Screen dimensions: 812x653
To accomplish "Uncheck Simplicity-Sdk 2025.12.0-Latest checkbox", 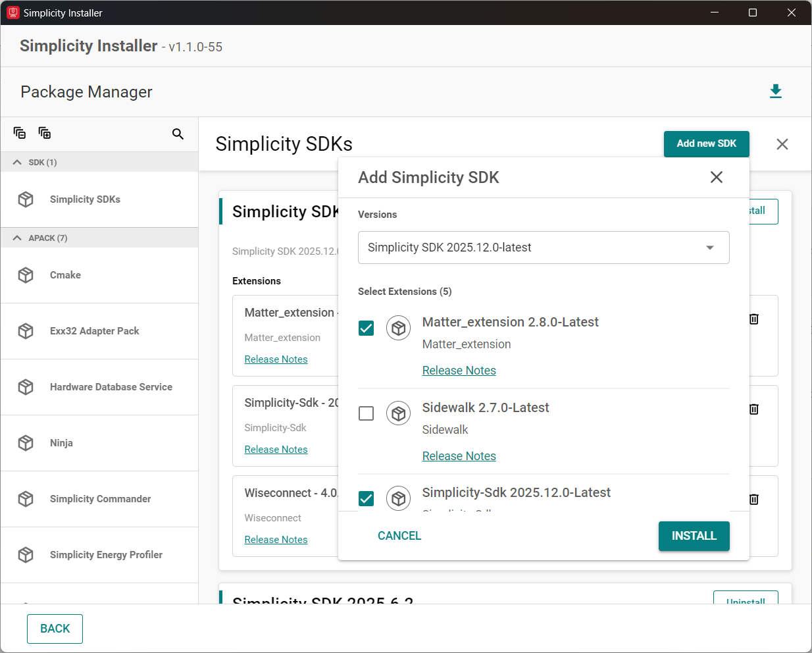I will pos(367,498).
